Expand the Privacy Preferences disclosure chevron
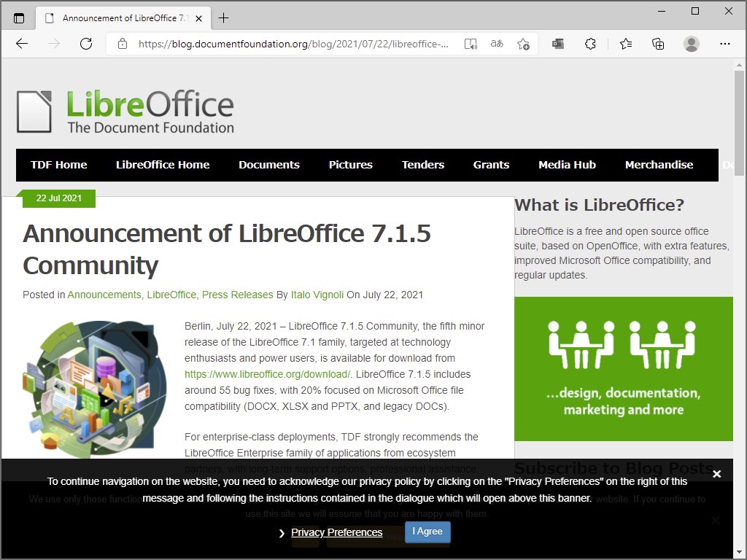The height and width of the screenshot is (560, 747). pyautogui.click(x=282, y=533)
